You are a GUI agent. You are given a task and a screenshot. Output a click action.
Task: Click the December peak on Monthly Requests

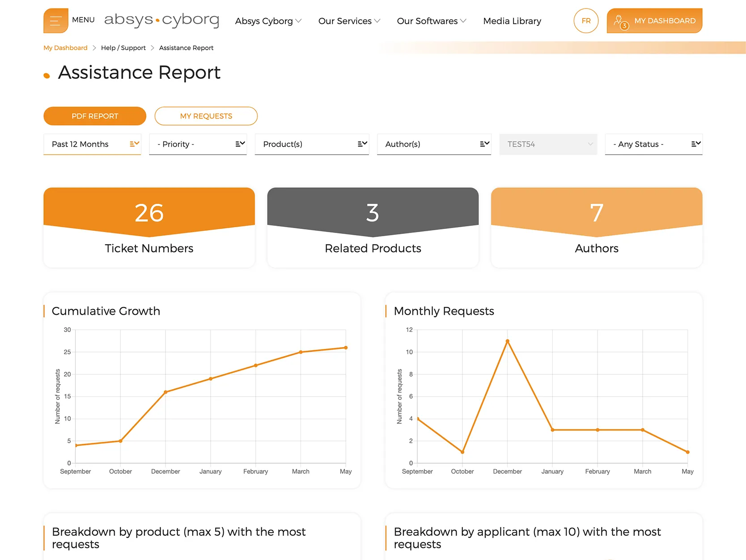click(508, 341)
